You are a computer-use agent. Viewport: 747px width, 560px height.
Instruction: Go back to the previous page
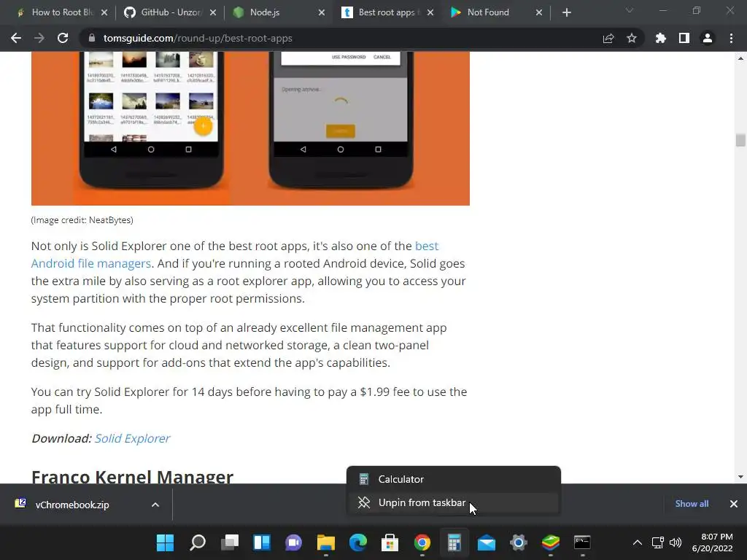pos(16,38)
